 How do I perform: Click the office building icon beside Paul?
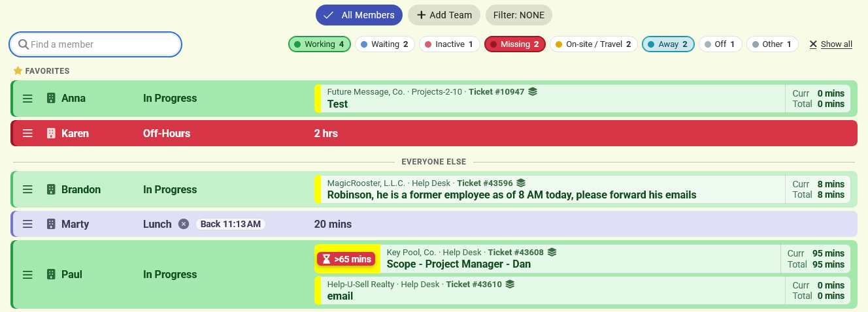(51, 275)
